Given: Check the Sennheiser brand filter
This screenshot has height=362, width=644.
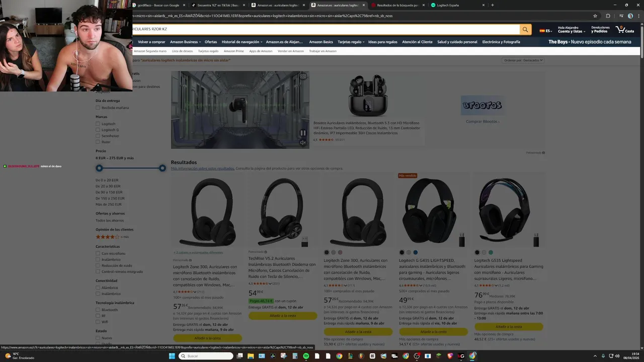Looking at the screenshot, I should (x=98, y=136).
